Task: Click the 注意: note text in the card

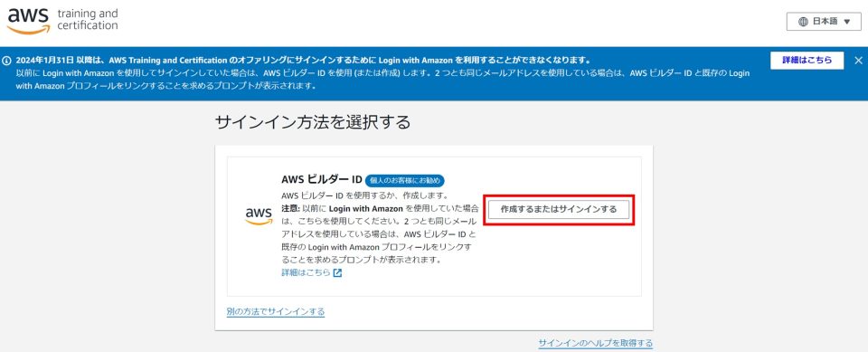Action: click(x=381, y=233)
